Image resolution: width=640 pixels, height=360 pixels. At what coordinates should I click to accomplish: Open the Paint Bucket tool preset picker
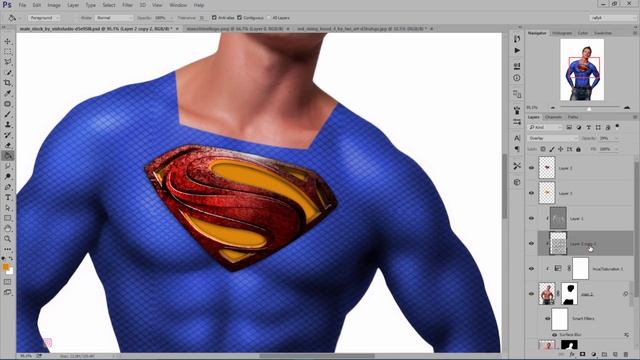[14, 18]
